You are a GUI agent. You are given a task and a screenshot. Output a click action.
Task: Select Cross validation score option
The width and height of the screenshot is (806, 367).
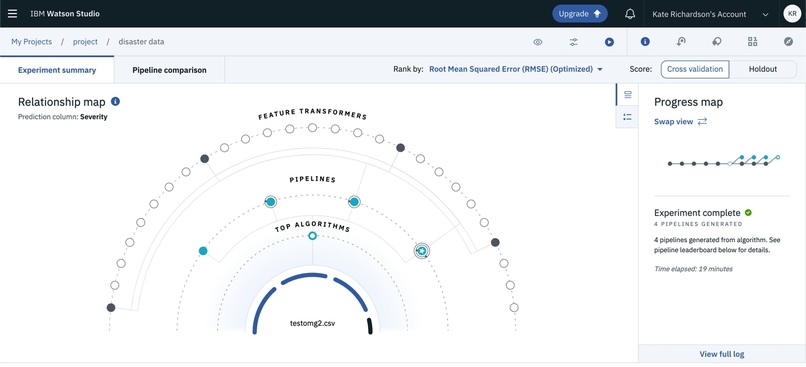click(x=695, y=69)
